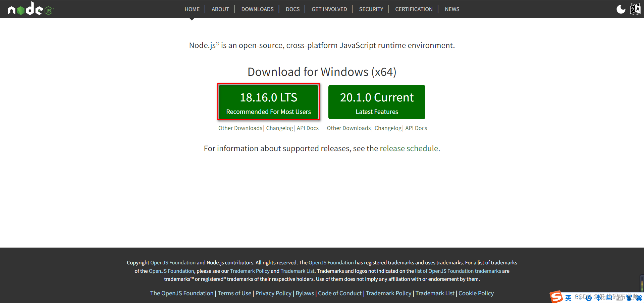The height and width of the screenshot is (303, 644).
Task: Open API Docs under Current button
Action: [x=416, y=128]
